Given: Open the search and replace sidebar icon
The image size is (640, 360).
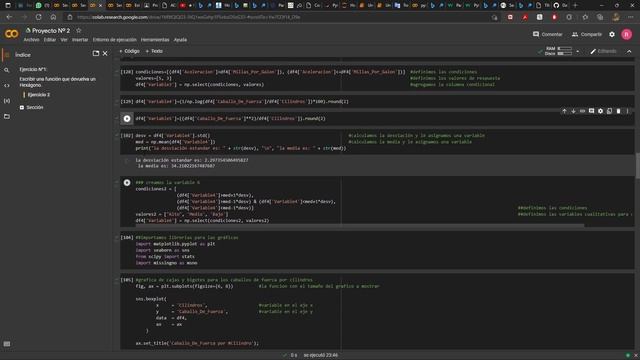Looking at the screenshot, I should point(7,70).
